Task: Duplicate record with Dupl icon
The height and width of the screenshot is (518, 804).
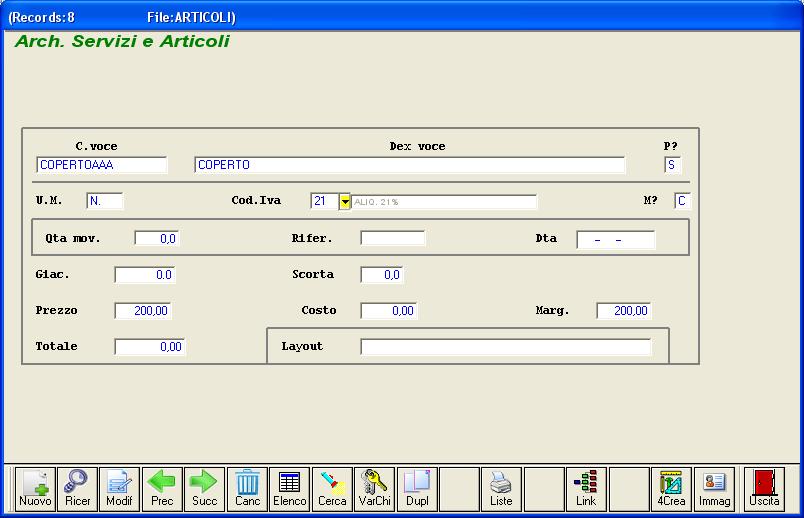Action: click(417, 489)
